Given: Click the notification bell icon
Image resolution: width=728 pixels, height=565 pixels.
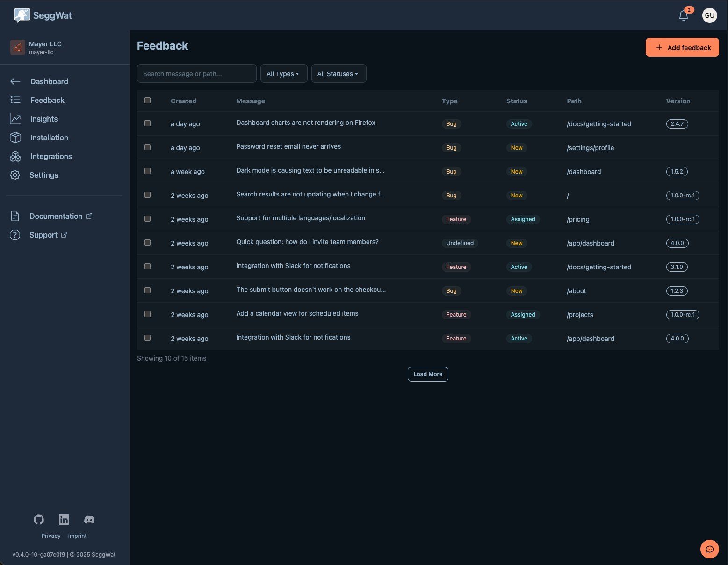Looking at the screenshot, I should 683,15.
